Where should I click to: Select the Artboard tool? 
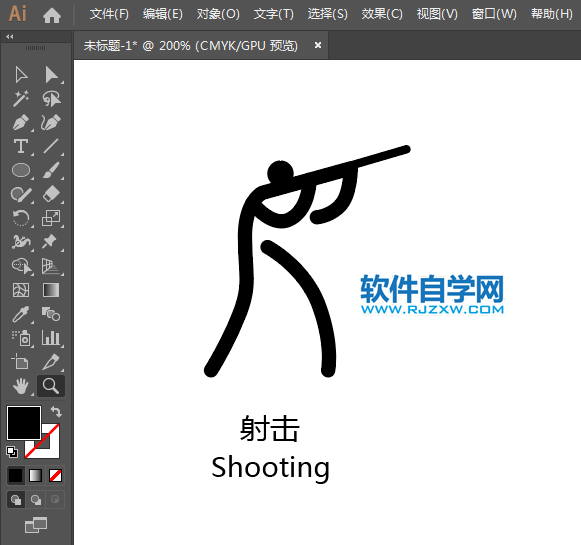click(20, 362)
